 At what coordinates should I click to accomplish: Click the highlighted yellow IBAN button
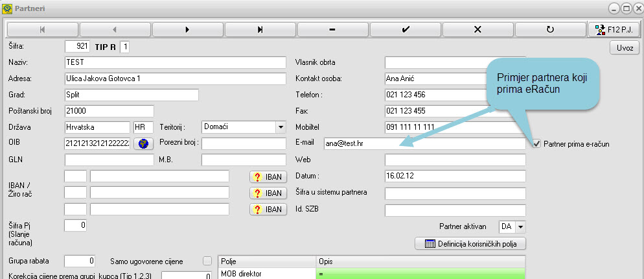[267, 193]
